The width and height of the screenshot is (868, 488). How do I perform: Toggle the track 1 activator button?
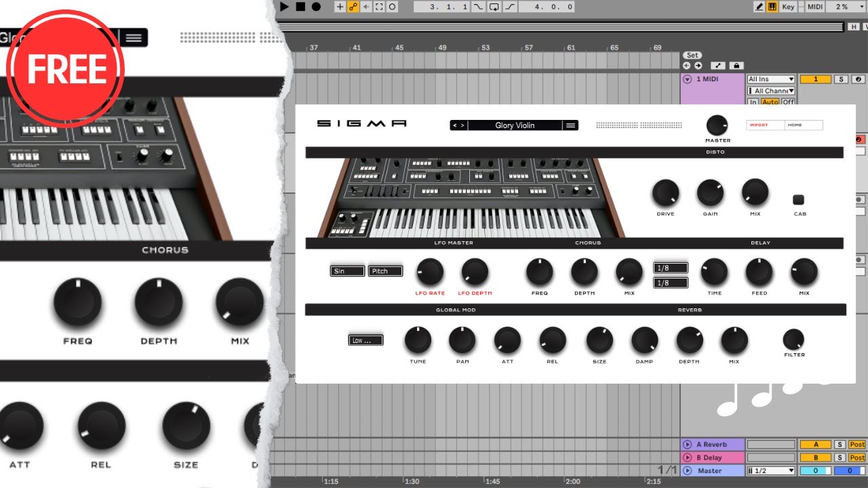pyautogui.click(x=816, y=79)
